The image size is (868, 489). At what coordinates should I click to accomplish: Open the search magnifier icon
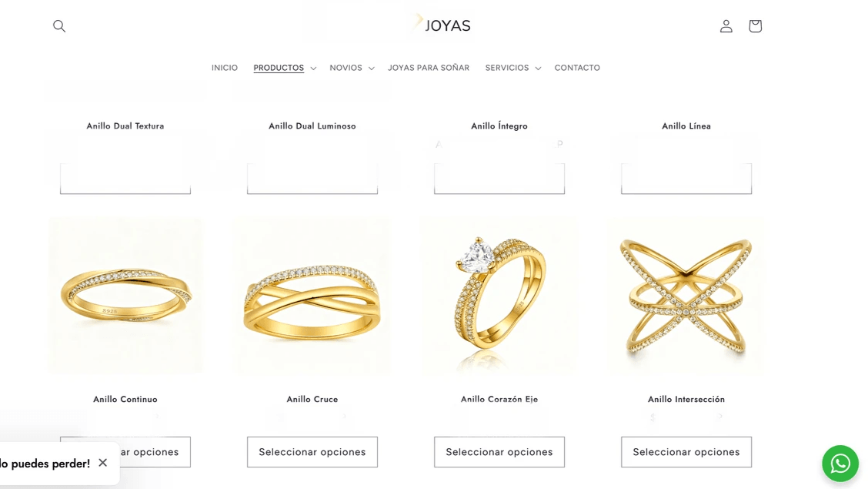pos(59,26)
